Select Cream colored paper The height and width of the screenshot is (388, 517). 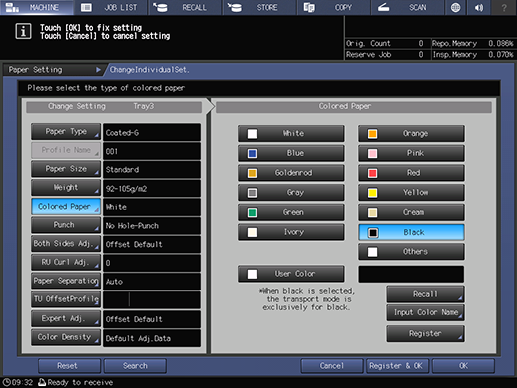click(x=411, y=212)
